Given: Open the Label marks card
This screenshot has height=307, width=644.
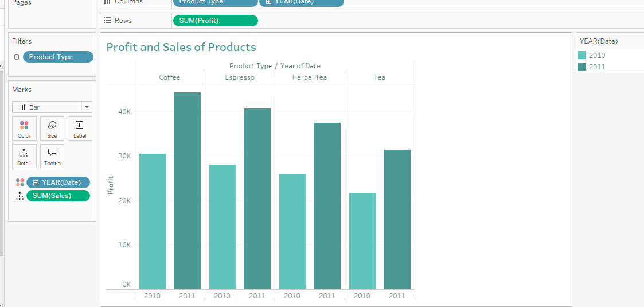Looking at the screenshot, I should 80,129.
